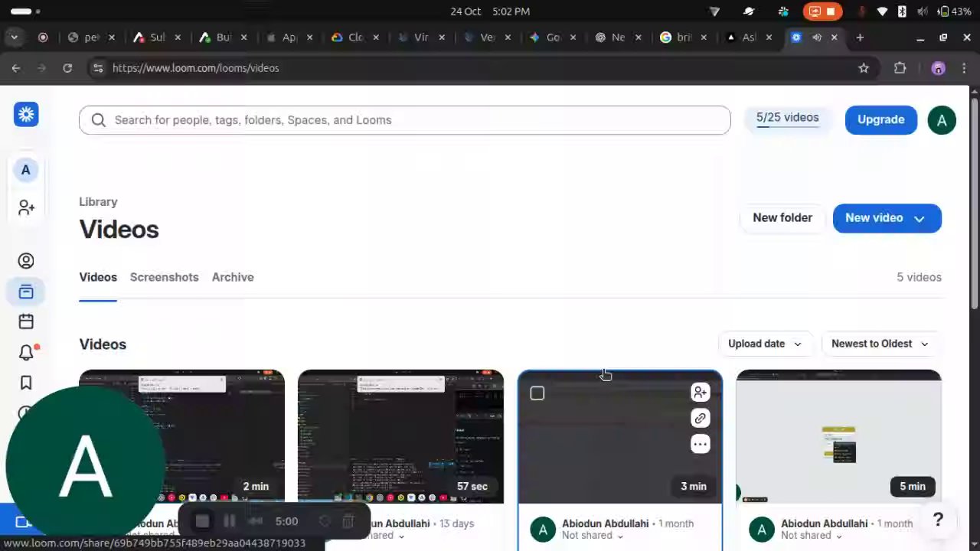Open a new browser tab with plus
The height and width of the screenshot is (551, 980).
click(860, 37)
